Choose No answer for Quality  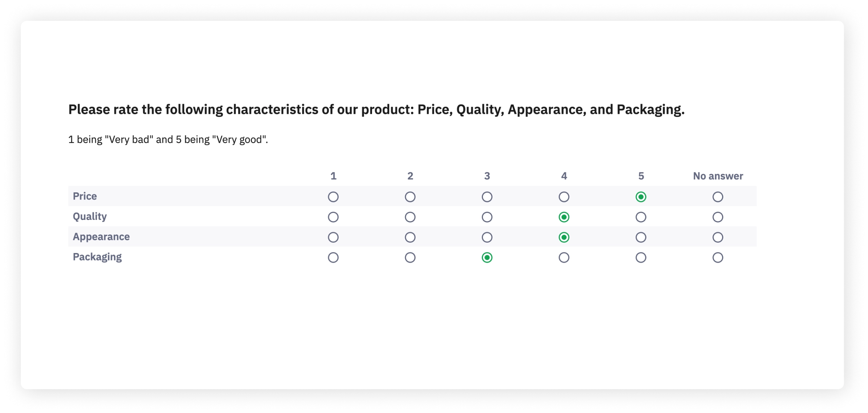[718, 217]
